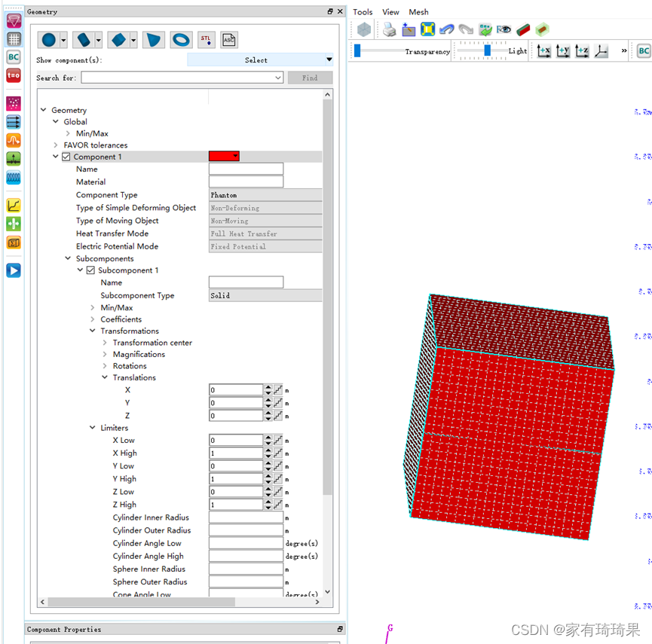Collapse the Geometry tree root
This screenshot has width=652, height=644.
pyautogui.click(x=43, y=110)
